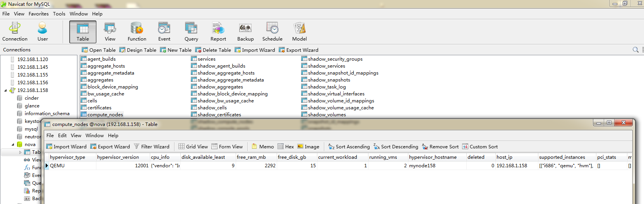Viewport: 644px width, 204px height.
Task: Apply Sort Descending
Action: coord(396,146)
